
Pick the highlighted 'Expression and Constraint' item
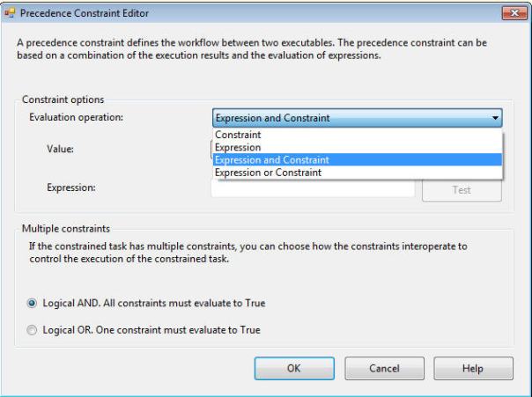(x=272, y=160)
